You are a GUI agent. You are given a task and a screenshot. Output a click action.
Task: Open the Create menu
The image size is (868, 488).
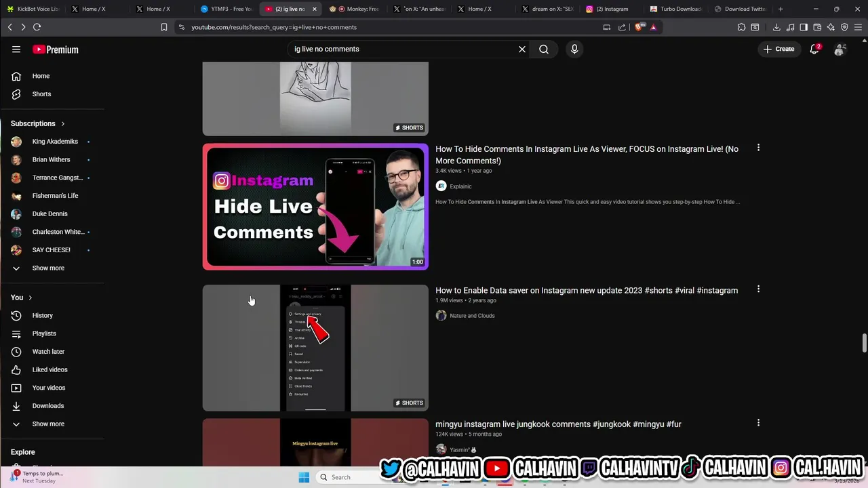[x=778, y=49]
